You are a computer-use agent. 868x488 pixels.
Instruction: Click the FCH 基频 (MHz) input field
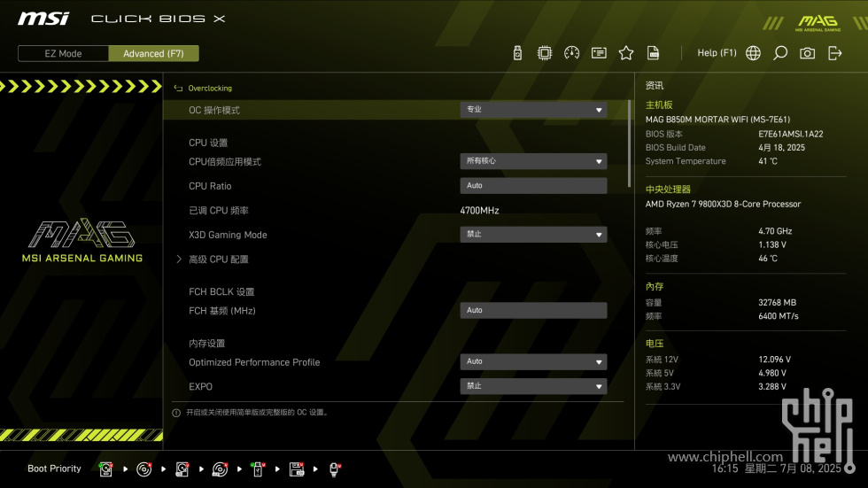click(x=533, y=310)
